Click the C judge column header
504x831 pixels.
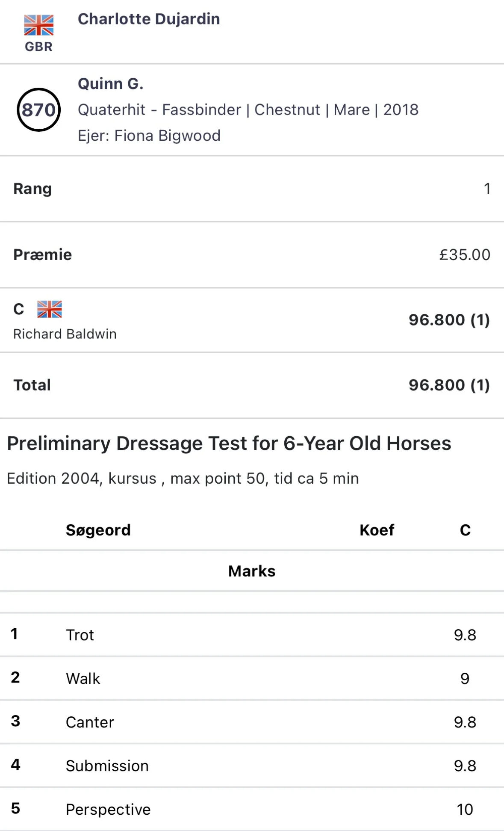pyautogui.click(x=465, y=530)
